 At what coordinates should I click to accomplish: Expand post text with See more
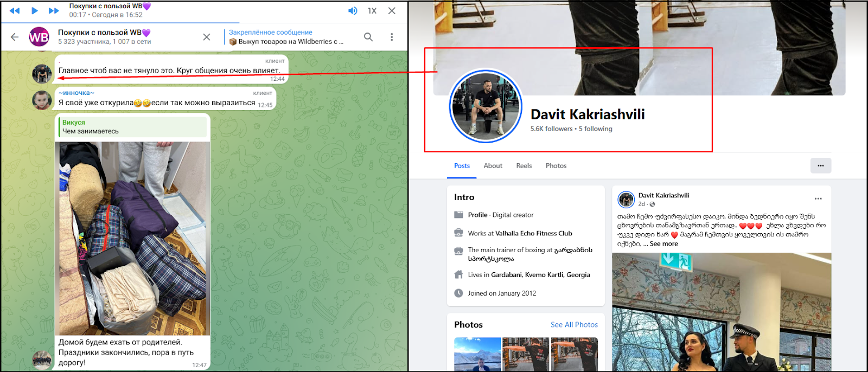tap(663, 244)
